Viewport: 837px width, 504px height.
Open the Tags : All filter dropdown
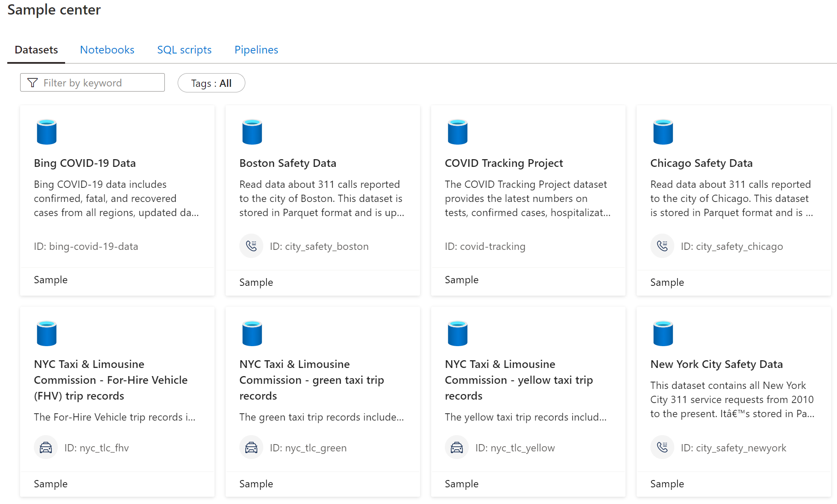(211, 83)
